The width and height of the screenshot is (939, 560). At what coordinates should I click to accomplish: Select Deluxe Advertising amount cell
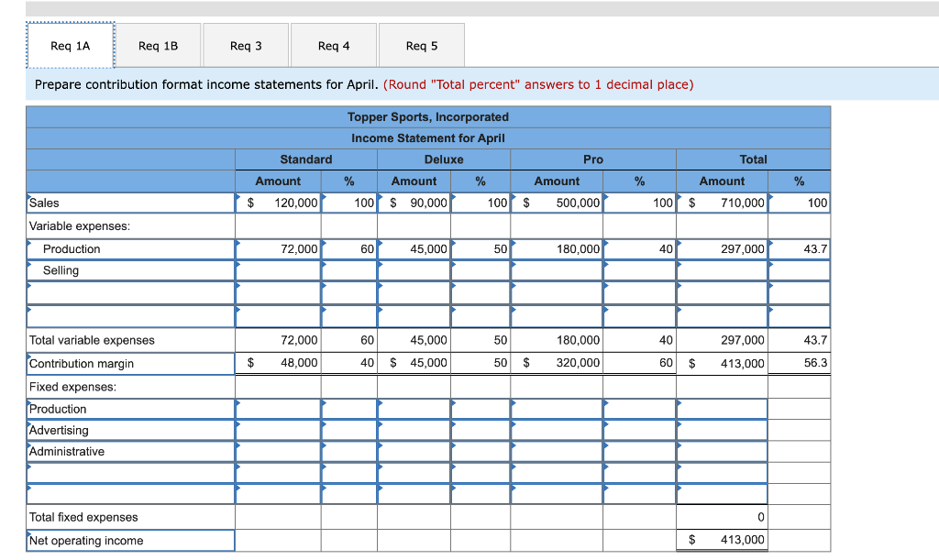tap(414, 430)
